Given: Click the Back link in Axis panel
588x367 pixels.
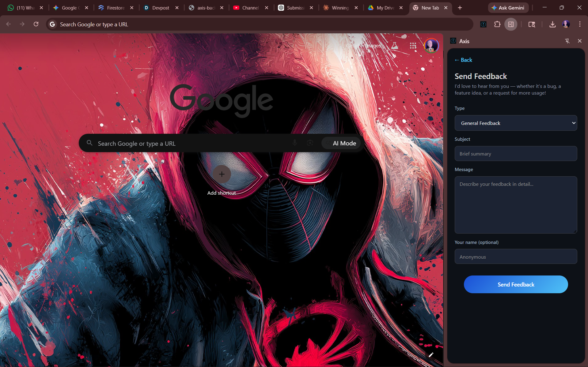Looking at the screenshot, I should coord(463,60).
